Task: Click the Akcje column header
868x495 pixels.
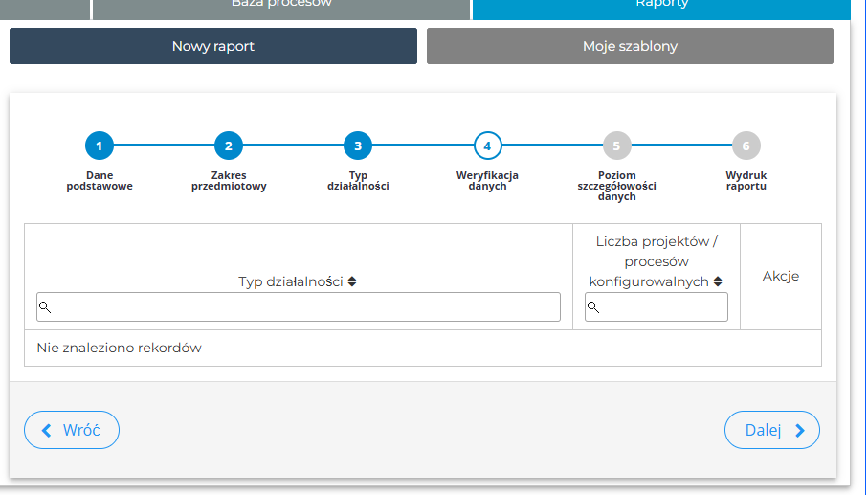Action: [780, 277]
